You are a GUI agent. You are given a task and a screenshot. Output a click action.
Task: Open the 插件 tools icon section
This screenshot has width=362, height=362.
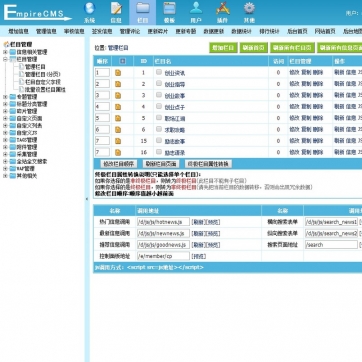click(223, 12)
